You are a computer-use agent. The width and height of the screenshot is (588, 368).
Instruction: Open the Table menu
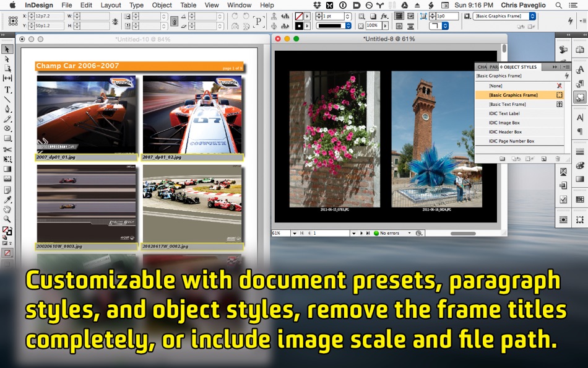pyautogui.click(x=188, y=5)
